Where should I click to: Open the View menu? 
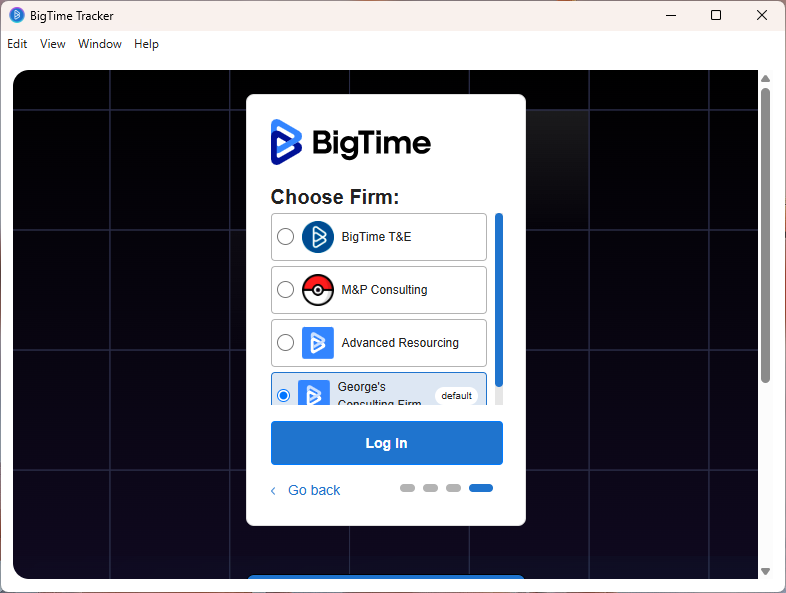53,44
